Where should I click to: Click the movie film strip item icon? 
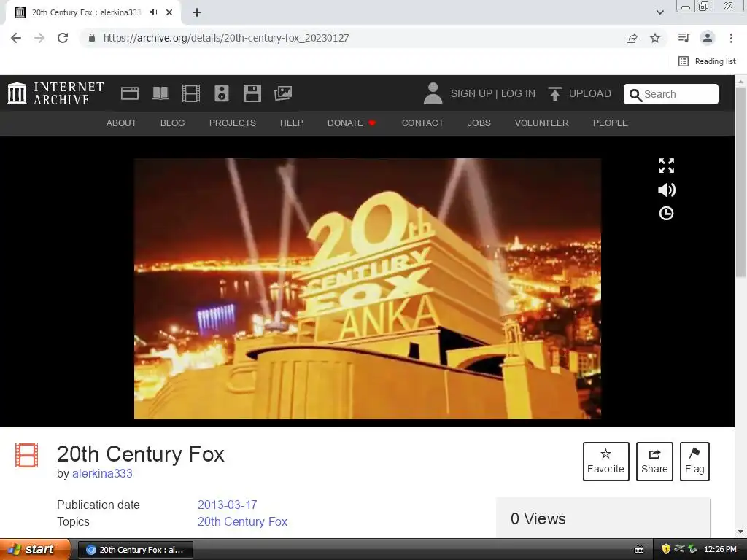(27, 455)
